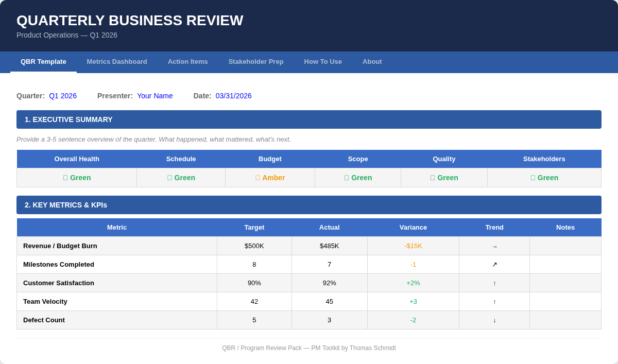Image resolution: width=618 pixels, height=364 pixels.
Task: Switch to the Metrics Dashboard tab
Action: click(117, 62)
